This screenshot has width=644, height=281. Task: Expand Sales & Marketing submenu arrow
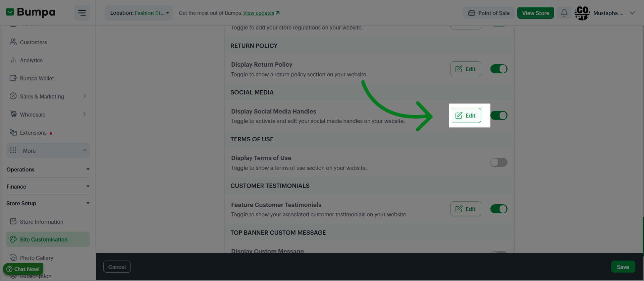point(85,96)
